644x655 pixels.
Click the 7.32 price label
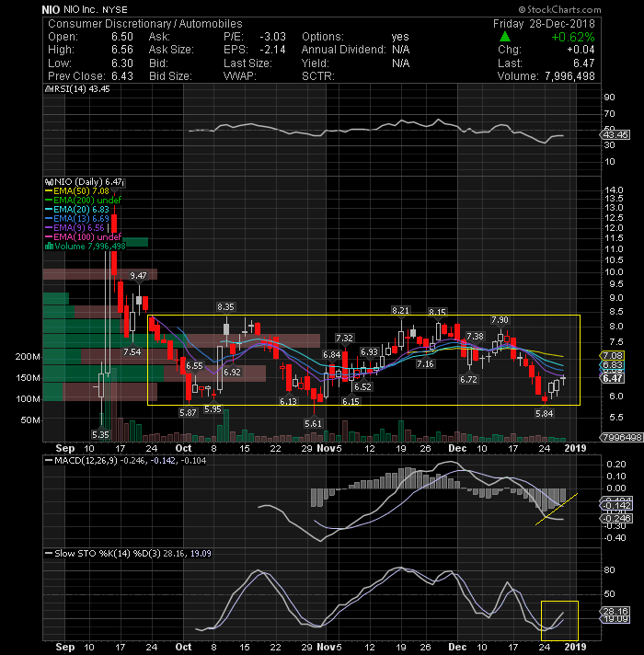(344, 338)
